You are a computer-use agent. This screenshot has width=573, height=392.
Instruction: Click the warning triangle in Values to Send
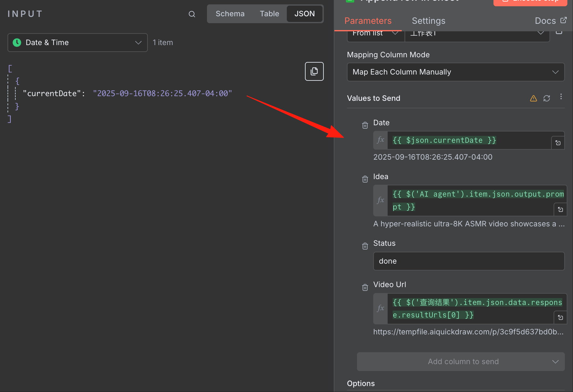pos(534,98)
